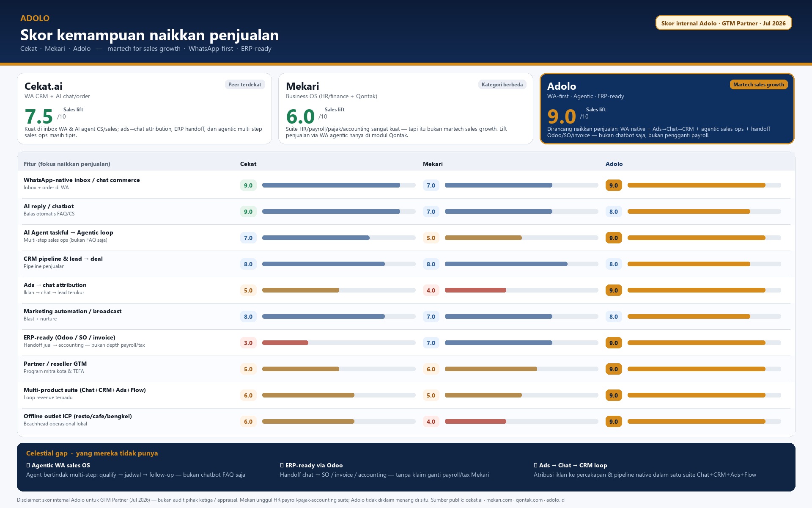This screenshot has height=508, width=812.
Task: Click Cekat's 3.0 score chip in ERP-ready row
Action: point(248,343)
